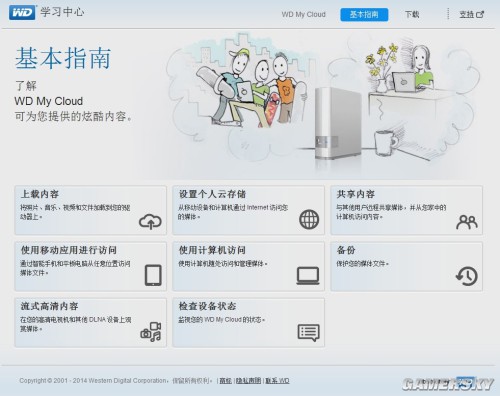Click the 联系 WD footer link
The width and height of the screenshot is (500, 396).
pyautogui.click(x=277, y=381)
